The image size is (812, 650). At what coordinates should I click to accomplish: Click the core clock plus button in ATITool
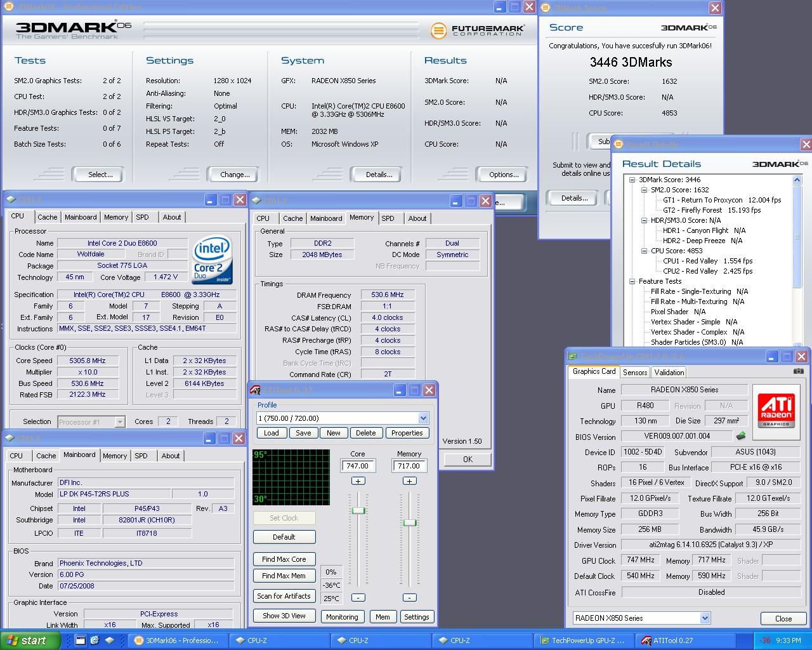[x=358, y=481]
